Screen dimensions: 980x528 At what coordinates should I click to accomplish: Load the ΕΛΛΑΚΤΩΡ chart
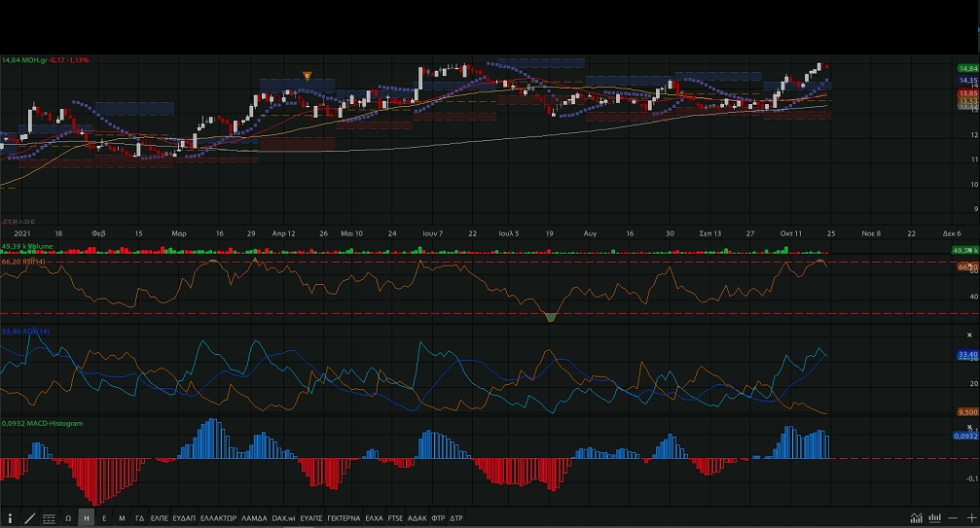point(218,518)
